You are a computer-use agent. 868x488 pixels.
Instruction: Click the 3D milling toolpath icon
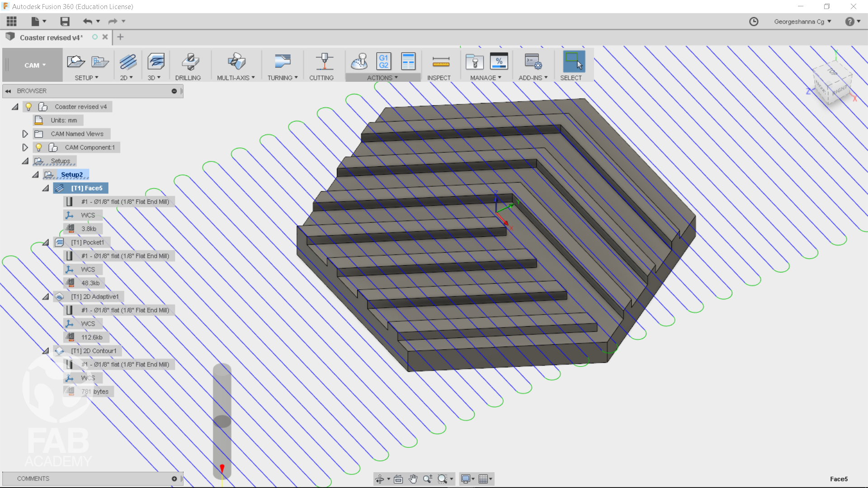[156, 61]
